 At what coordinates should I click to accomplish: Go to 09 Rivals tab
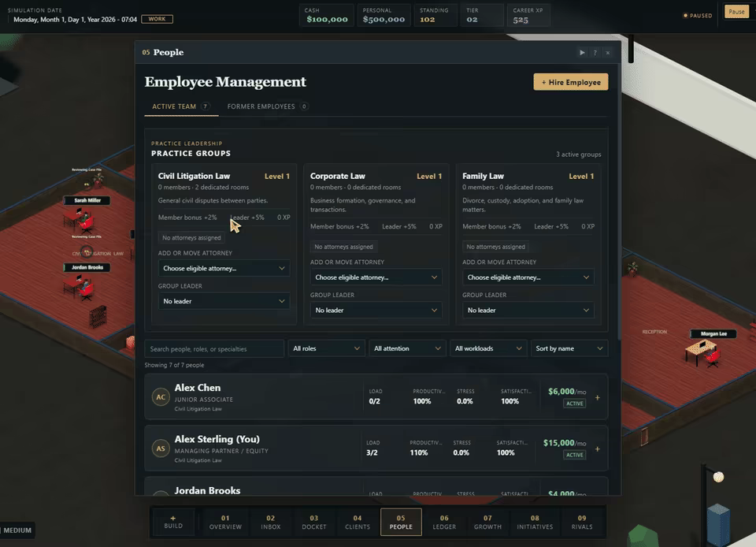tap(582, 522)
